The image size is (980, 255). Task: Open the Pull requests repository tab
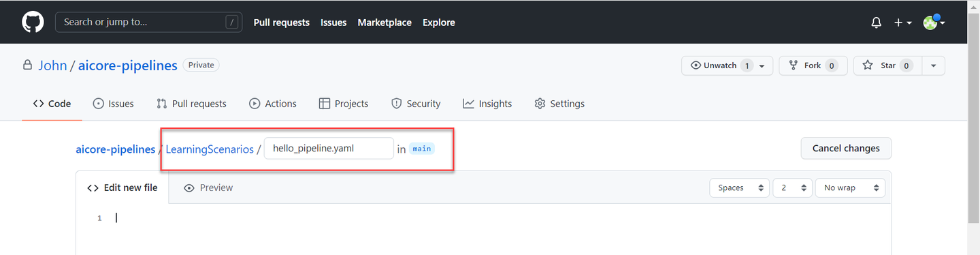pos(191,104)
